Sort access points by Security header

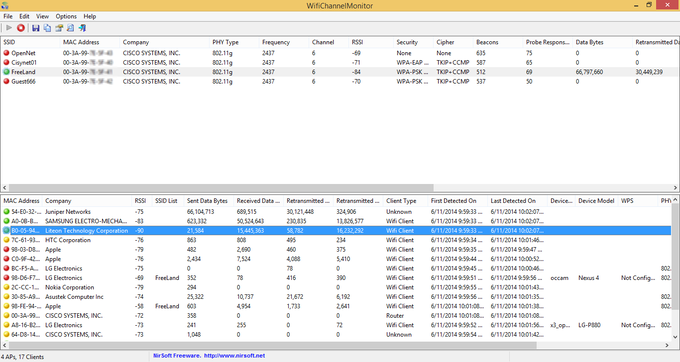point(413,42)
